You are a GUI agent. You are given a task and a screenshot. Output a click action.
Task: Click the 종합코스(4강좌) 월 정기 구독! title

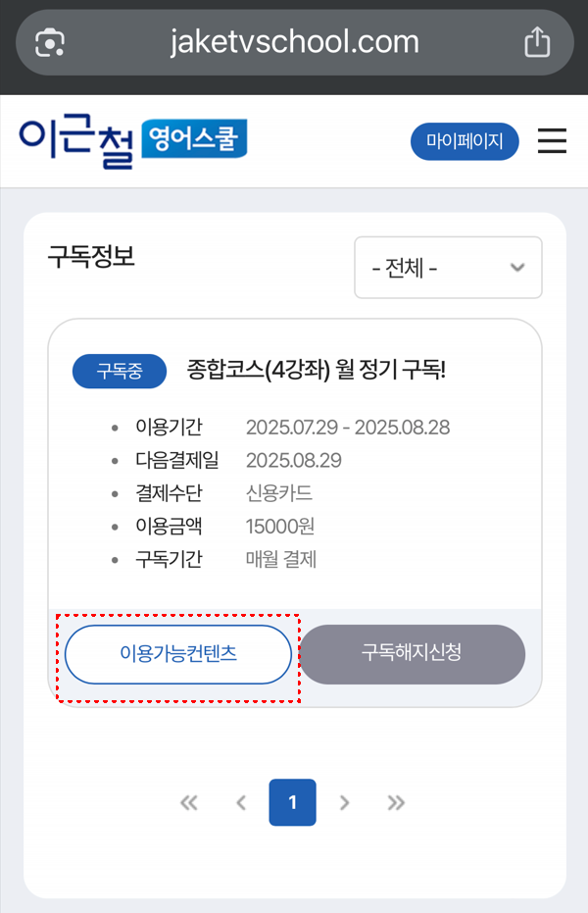click(x=317, y=370)
